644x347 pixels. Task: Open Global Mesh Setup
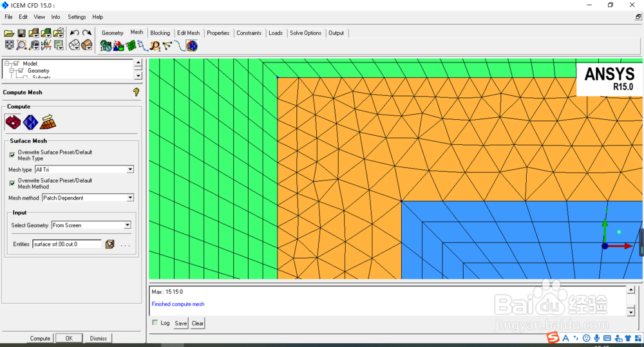point(106,46)
